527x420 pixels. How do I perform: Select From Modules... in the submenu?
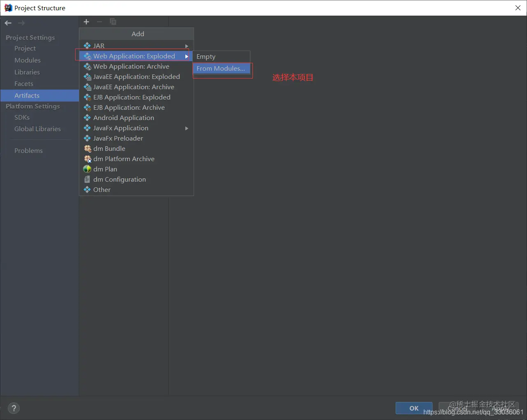[x=221, y=69]
